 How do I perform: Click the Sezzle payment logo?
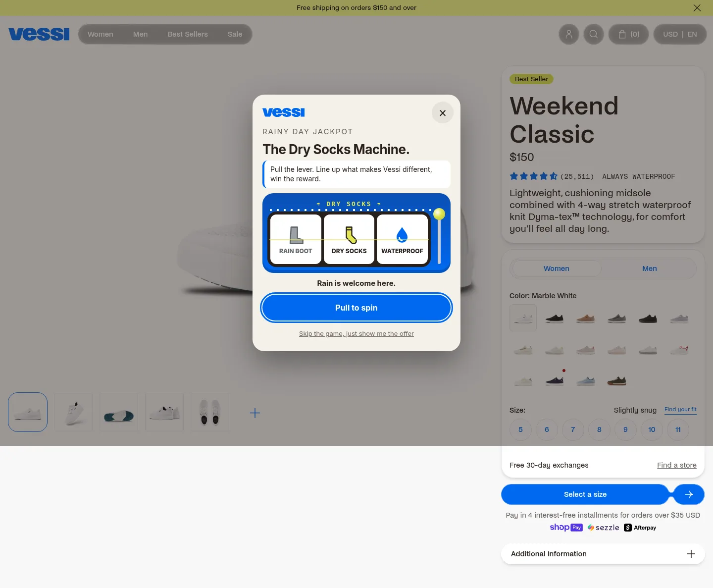coord(603,528)
